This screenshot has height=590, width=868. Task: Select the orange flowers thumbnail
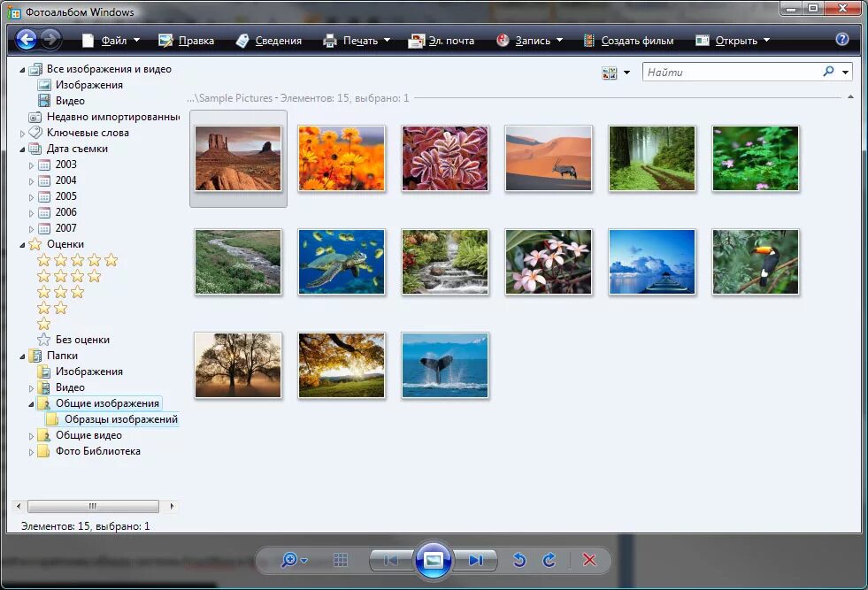pos(342,158)
